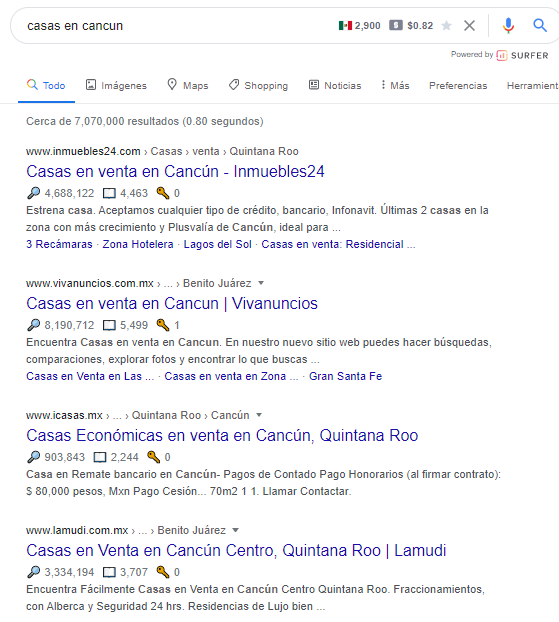Click the 'Gran Santa Fe' sitelink
Screen dimensions: 559x622
346,376
